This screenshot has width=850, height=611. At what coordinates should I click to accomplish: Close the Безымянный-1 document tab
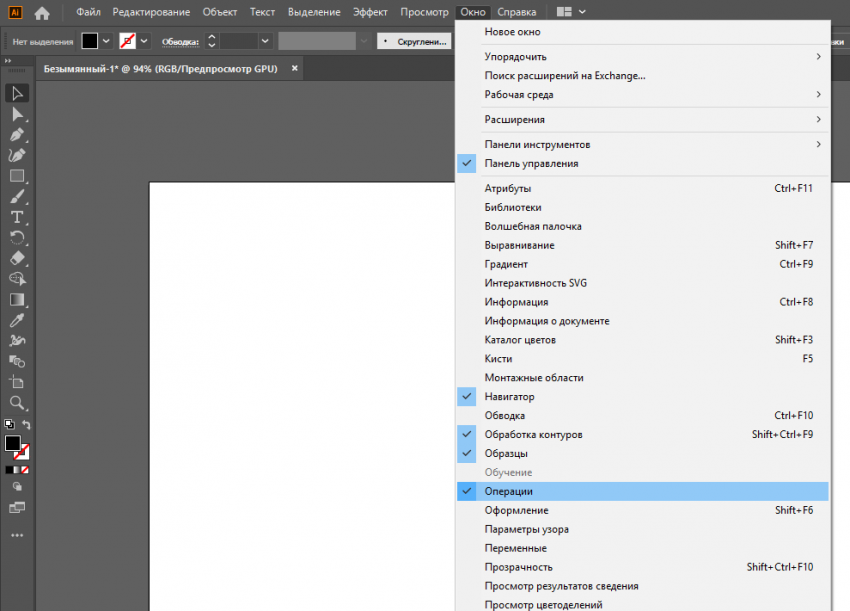pos(294,69)
